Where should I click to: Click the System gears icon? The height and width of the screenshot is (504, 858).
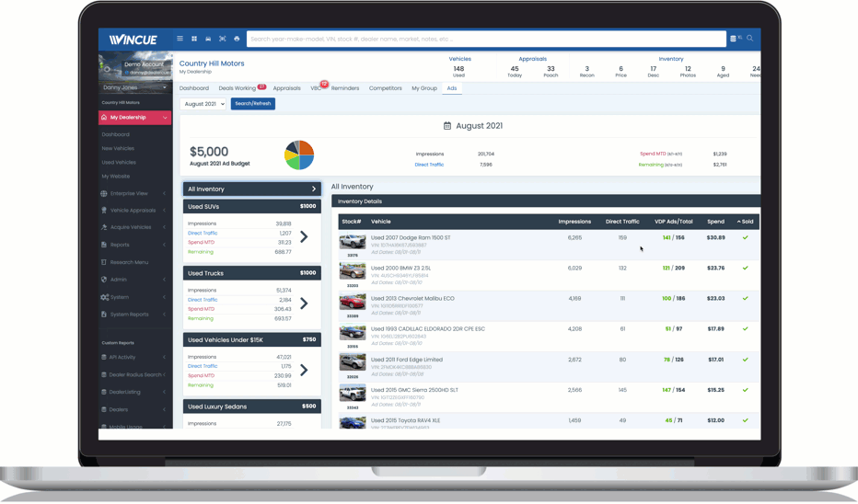(105, 297)
